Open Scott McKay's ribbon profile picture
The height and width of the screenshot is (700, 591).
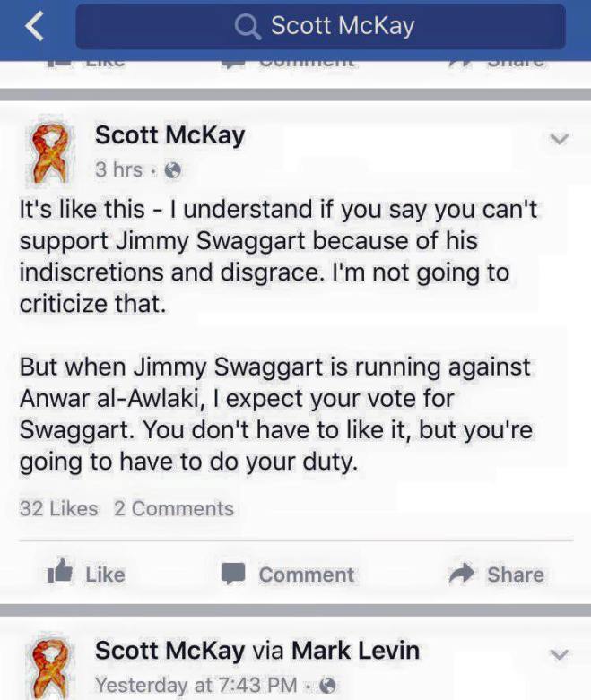pos(49,153)
